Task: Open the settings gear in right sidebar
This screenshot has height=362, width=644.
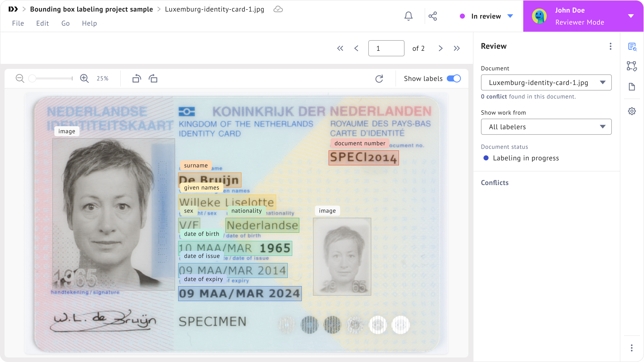Action: 632,111
